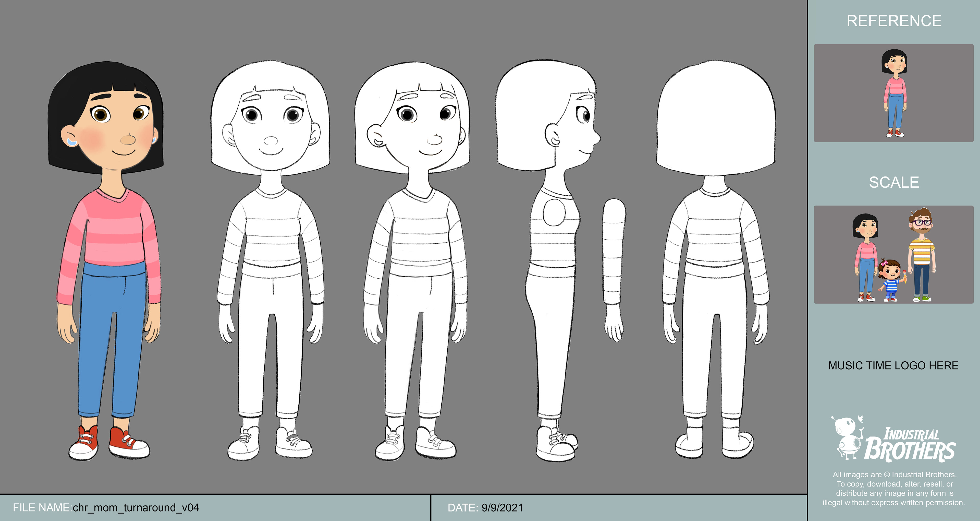Select the date 9/9/2021
Screen dimensions: 980x521
[502, 508]
